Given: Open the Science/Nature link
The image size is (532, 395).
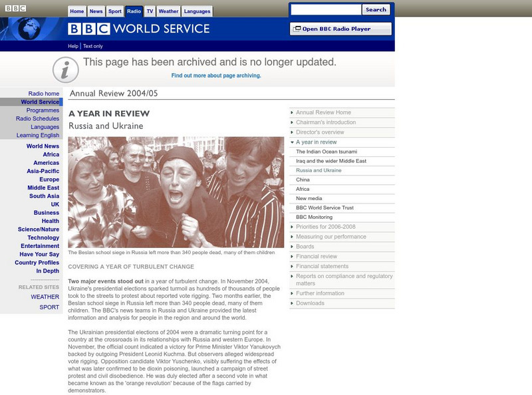Looking at the screenshot, I should [x=39, y=229].
